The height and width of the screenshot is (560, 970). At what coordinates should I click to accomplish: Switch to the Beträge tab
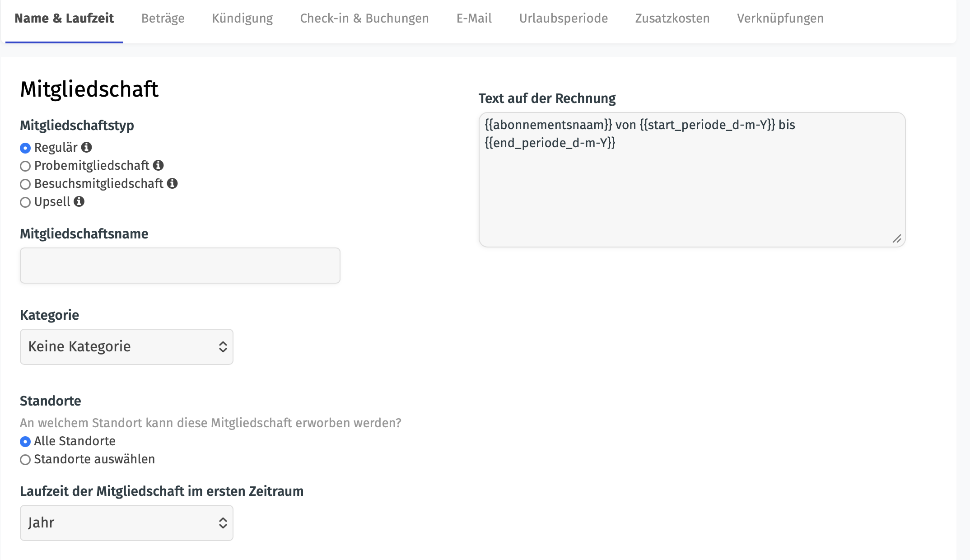pos(163,19)
